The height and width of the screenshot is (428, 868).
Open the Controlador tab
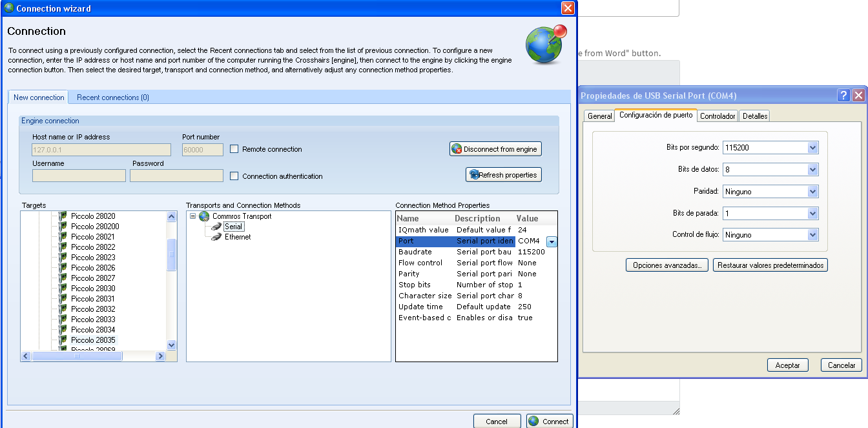[718, 116]
